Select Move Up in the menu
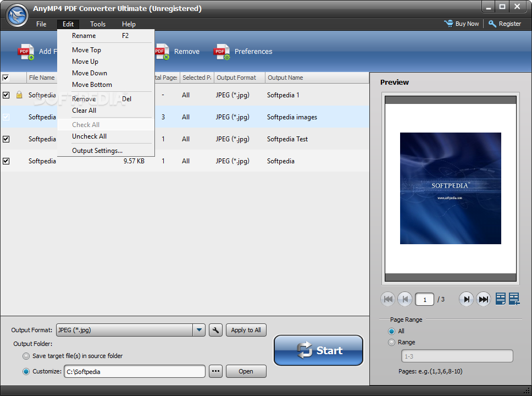 point(106,62)
